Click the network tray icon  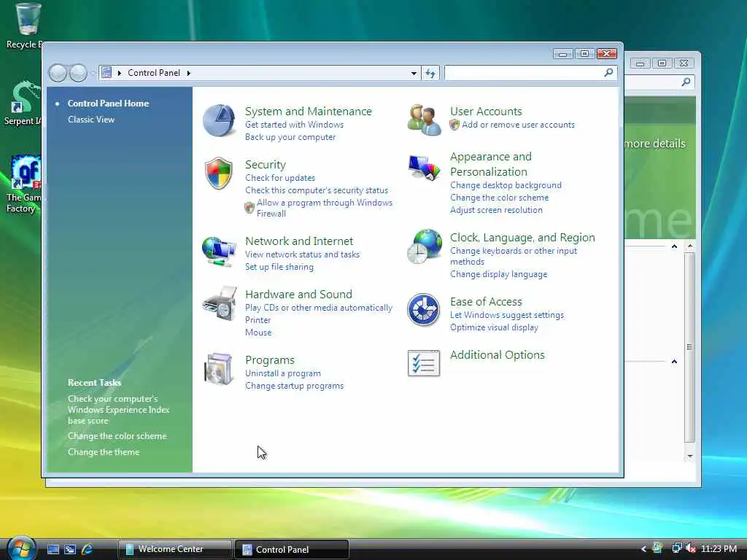coord(676,548)
